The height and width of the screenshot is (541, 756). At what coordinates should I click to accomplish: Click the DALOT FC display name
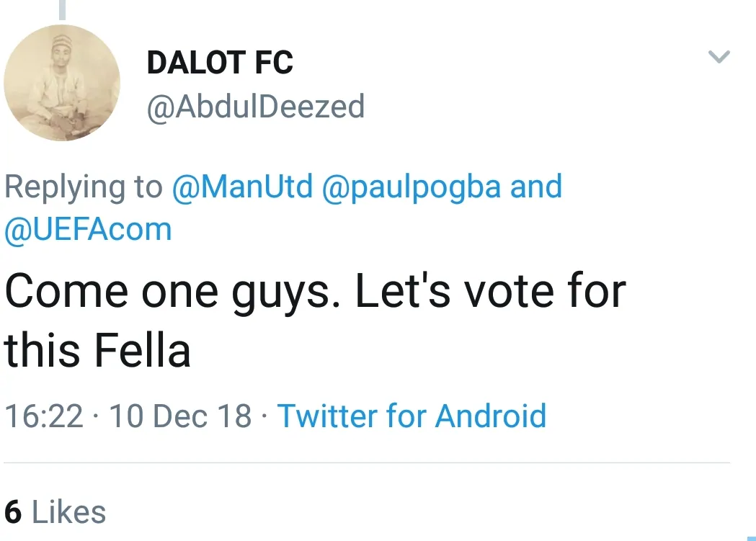220,63
